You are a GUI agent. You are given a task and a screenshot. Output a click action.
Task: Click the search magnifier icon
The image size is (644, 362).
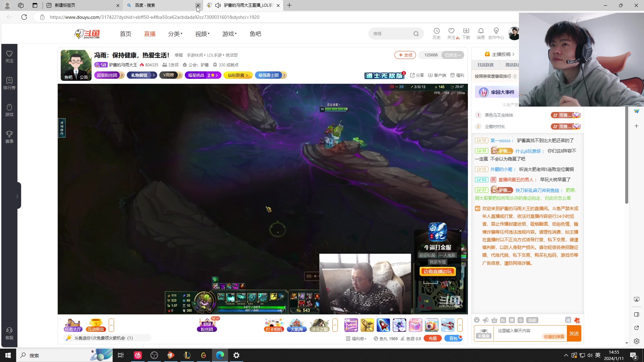pyautogui.click(x=416, y=34)
